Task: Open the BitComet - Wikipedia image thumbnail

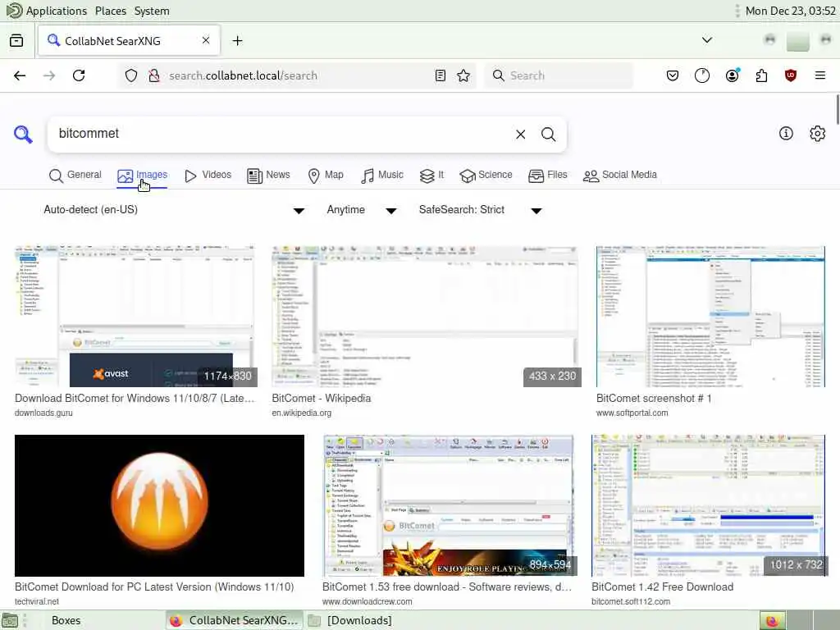Action: click(427, 317)
